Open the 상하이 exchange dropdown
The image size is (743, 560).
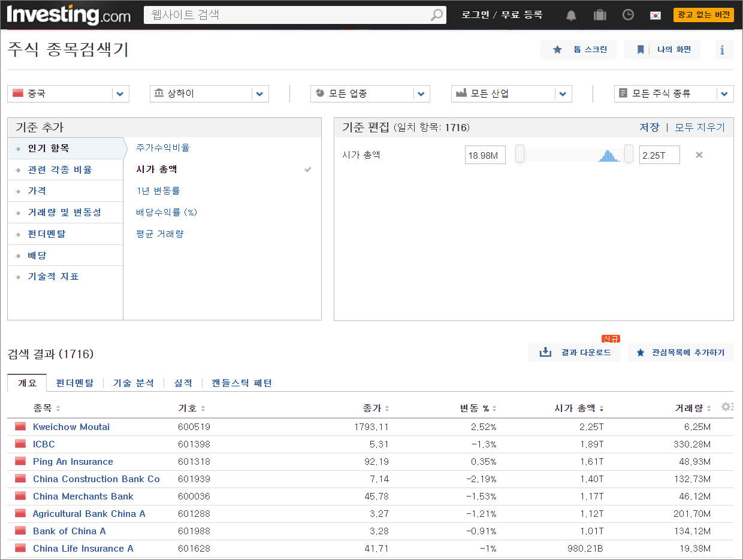click(209, 94)
